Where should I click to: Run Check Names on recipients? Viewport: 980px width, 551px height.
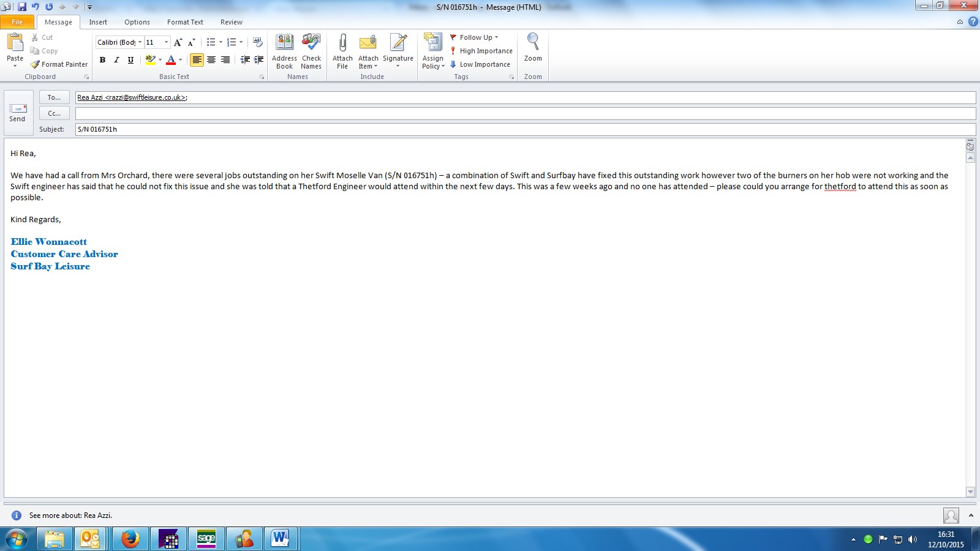(311, 51)
